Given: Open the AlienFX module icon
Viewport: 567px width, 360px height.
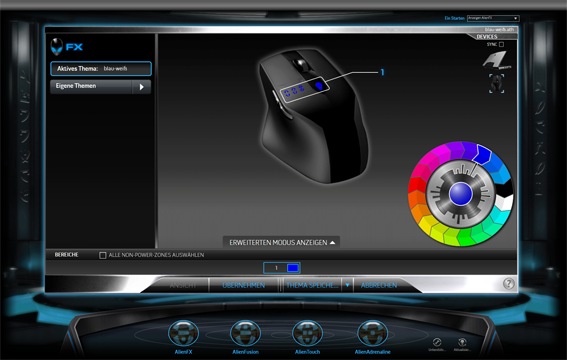Looking at the screenshot, I should click(x=183, y=333).
